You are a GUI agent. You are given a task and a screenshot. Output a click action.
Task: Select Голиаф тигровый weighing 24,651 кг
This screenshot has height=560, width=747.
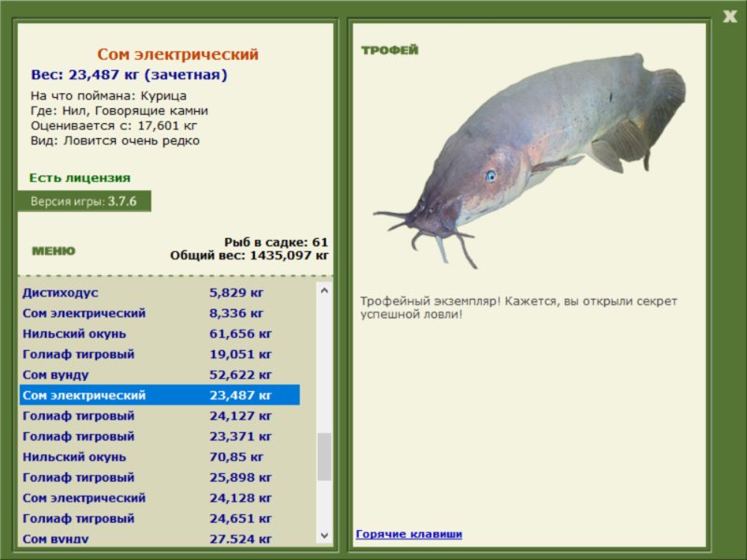point(159,519)
